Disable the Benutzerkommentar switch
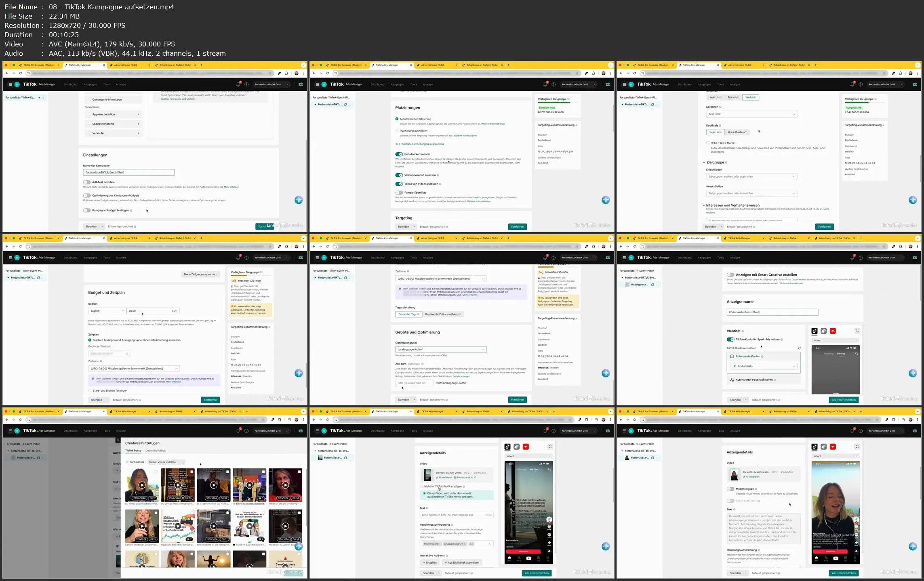924x581 pixels. tap(399, 154)
